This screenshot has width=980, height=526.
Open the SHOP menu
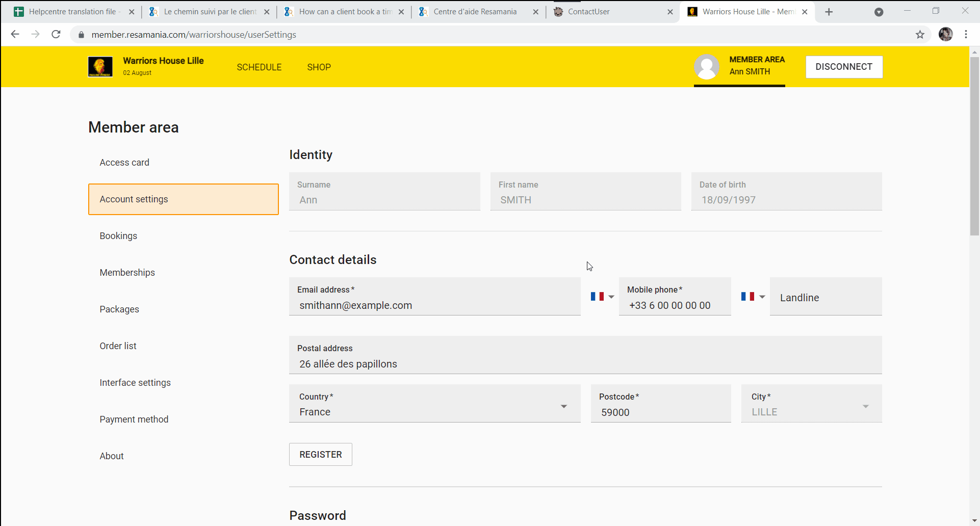(319, 67)
